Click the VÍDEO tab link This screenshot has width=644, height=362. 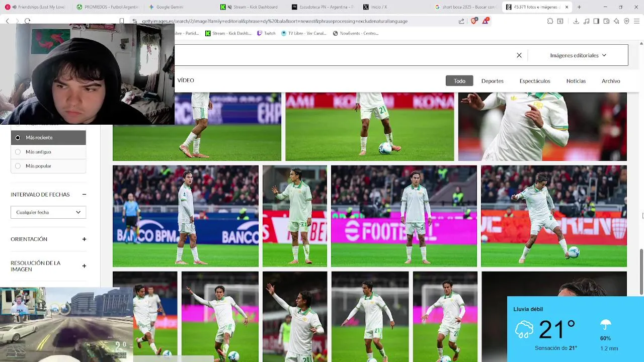pyautogui.click(x=186, y=80)
